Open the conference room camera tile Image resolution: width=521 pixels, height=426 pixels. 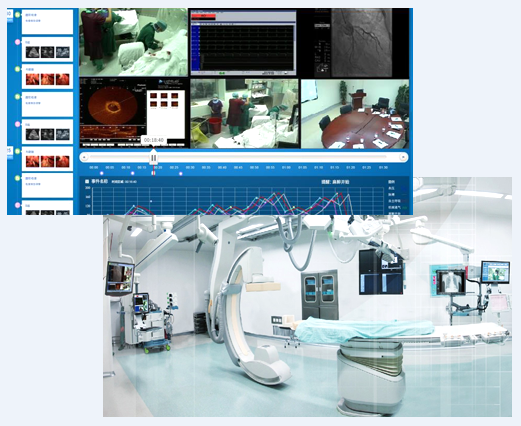pos(355,114)
